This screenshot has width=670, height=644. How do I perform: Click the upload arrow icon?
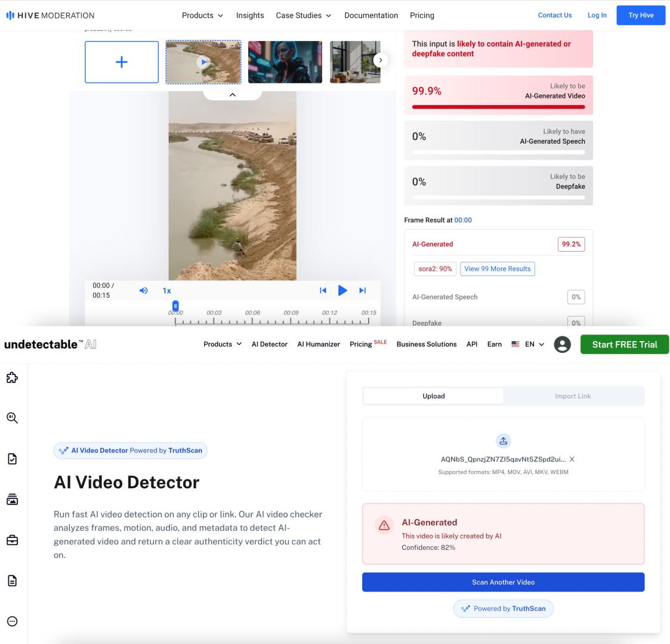(x=504, y=441)
